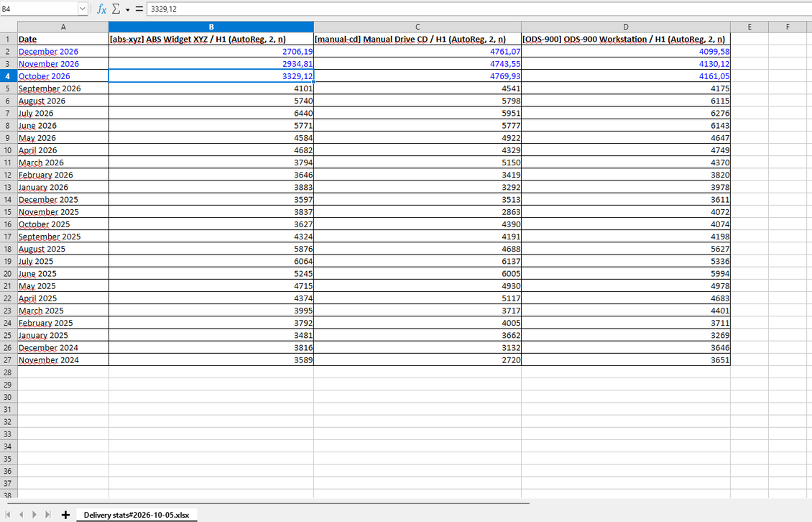Viewport: 812px width, 522px height.
Task: Click the Sum (Σ) icon
Action: pyautogui.click(x=116, y=9)
